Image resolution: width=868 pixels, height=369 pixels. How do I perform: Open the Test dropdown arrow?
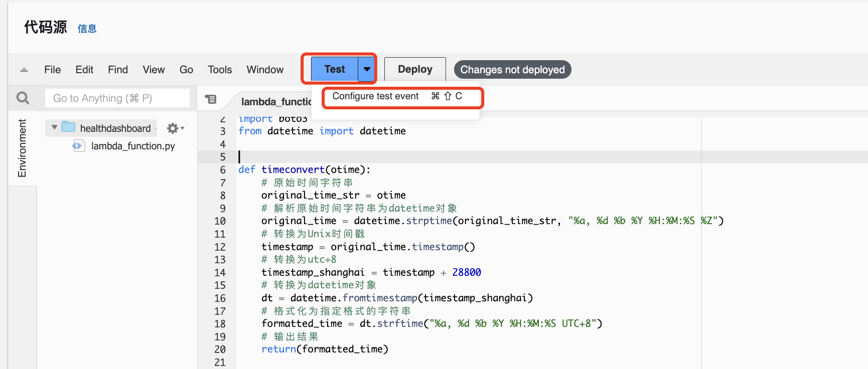(367, 69)
